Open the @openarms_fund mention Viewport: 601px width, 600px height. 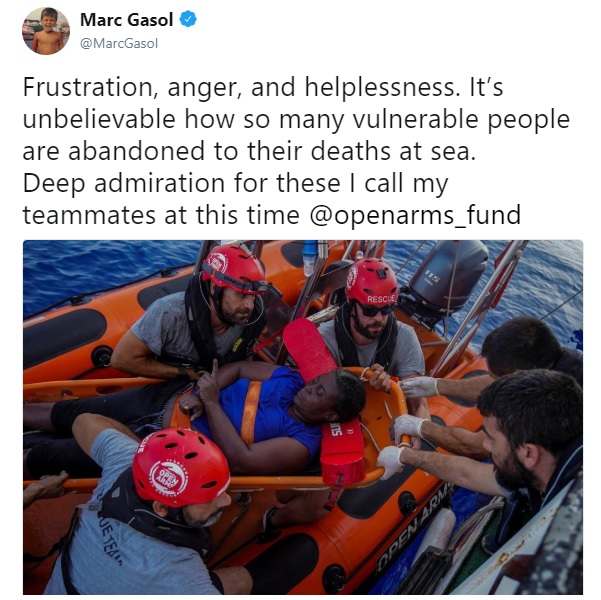tap(415, 215)
